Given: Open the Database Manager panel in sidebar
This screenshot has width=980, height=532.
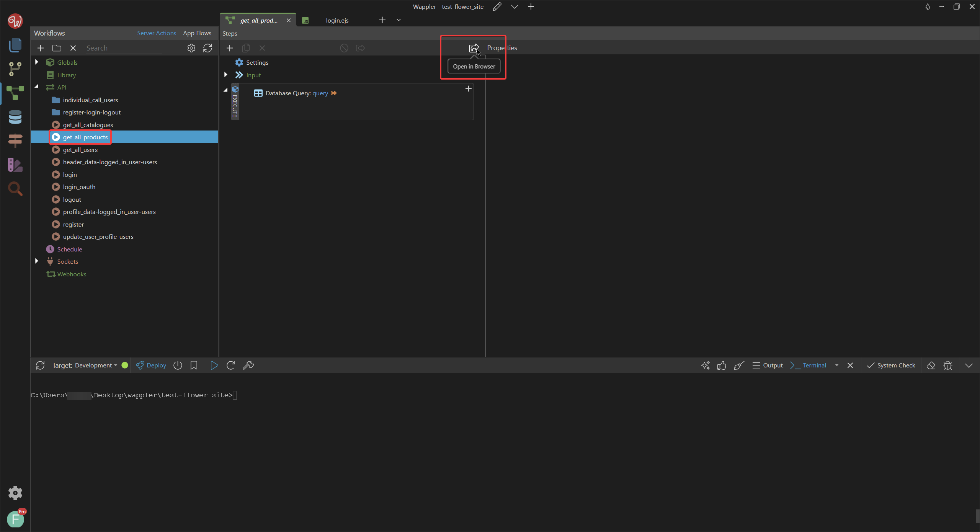Looking at the screenshot, I should point(15,117).
